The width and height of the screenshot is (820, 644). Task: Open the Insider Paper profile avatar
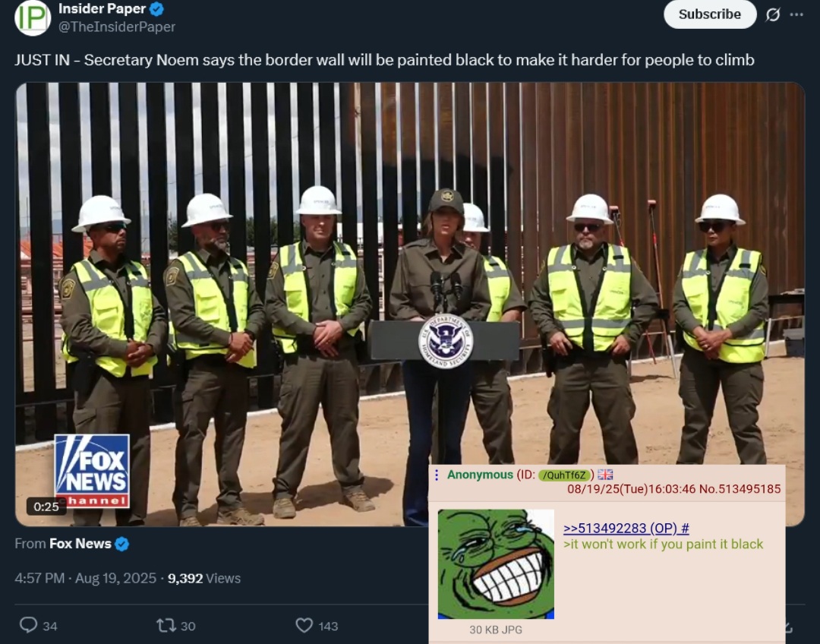click(x=33, y=17)
